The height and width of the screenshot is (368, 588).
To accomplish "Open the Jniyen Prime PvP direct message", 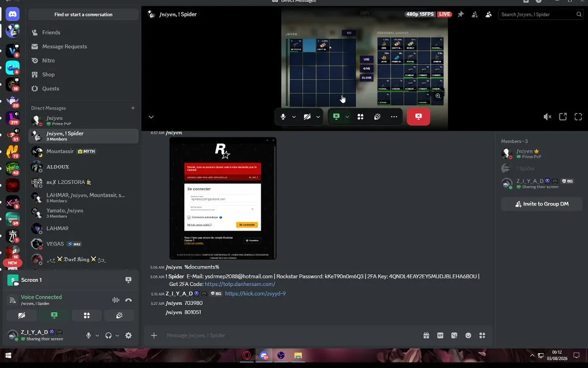I will [x=83, y=121].
